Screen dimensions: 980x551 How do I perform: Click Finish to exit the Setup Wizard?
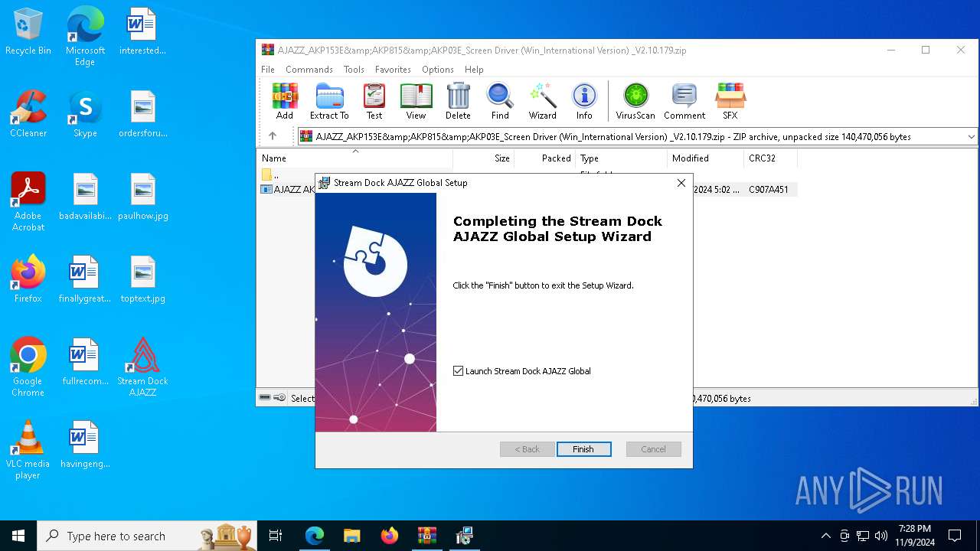pos(583,449)
